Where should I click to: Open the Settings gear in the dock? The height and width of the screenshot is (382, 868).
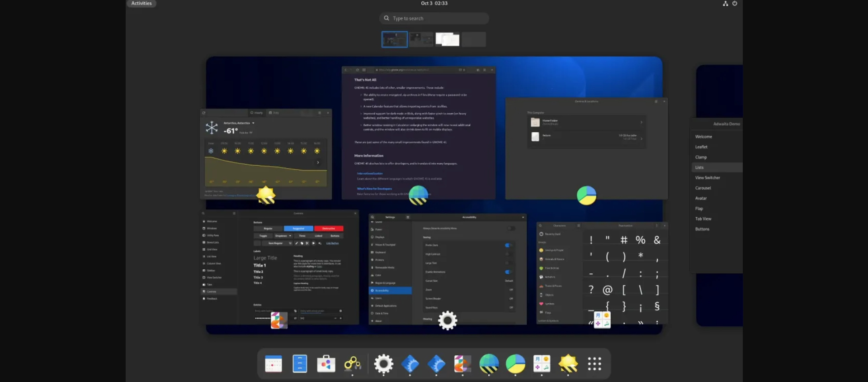(x=384, y=363)
